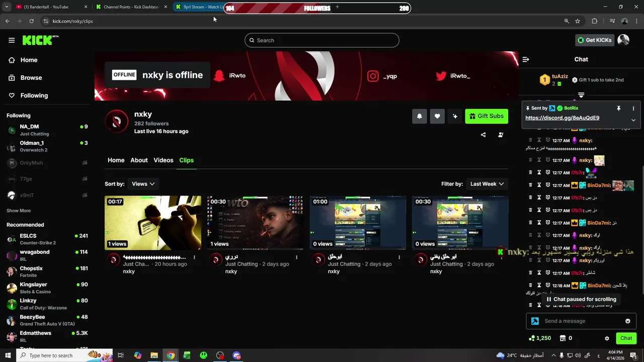Resume chat by clicking Chat paused for scrolling

point(581,299)
